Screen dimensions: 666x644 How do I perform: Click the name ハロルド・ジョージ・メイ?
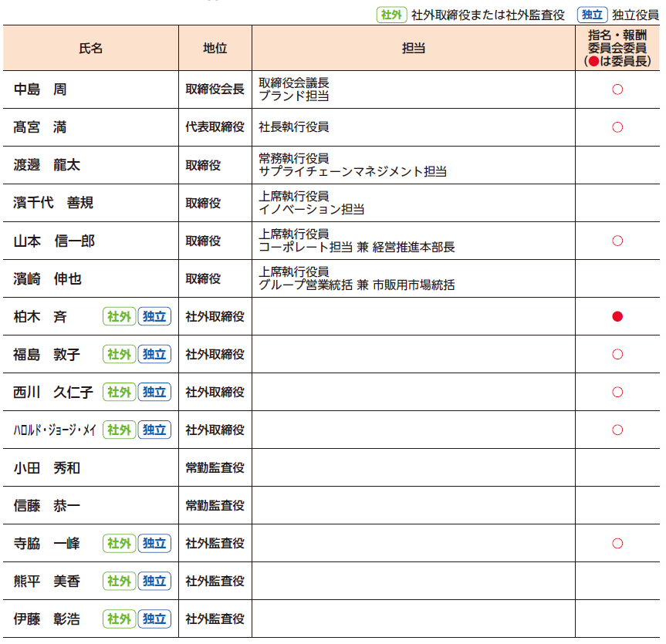pyautogui.click(x=55, y=430)
